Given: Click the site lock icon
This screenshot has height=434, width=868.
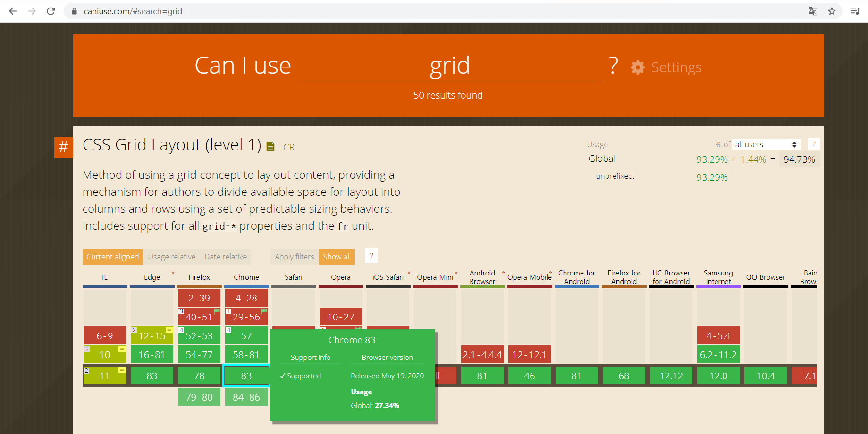Looking at the screenshot, I should [x=74, y=11].
